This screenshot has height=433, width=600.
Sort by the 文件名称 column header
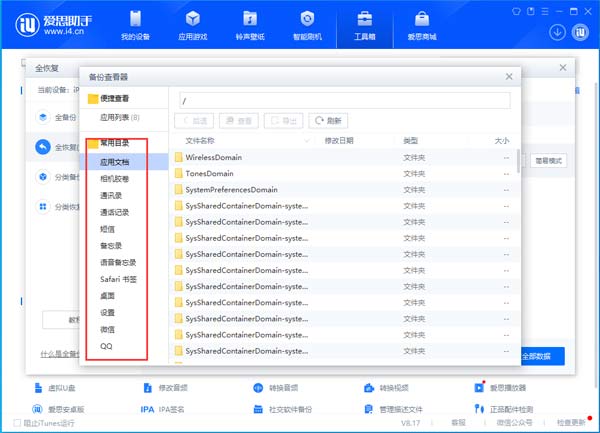[200, 141]
